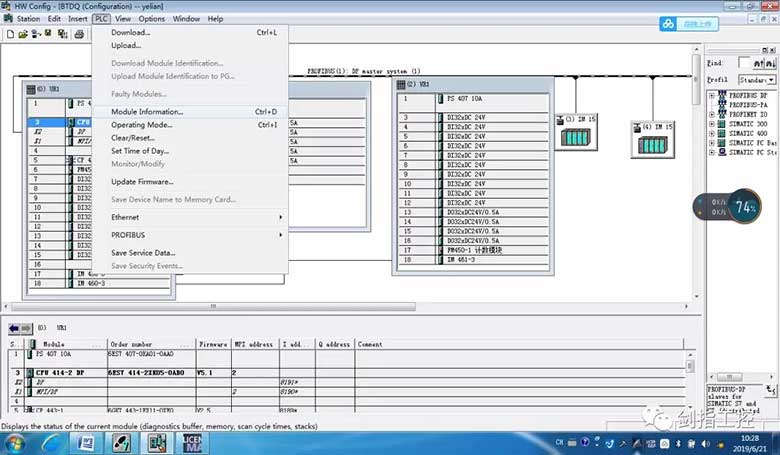The image size is (780, 455).
Task: Expand the SIMATIC PC Based catalog node
Action: click(712, 143)
